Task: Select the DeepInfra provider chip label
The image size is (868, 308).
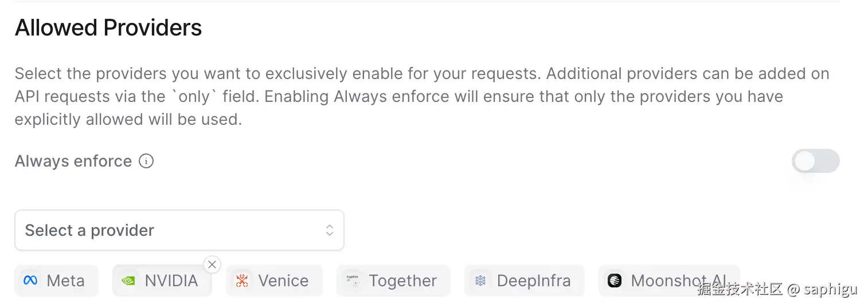Action: (x=533, y=281)
